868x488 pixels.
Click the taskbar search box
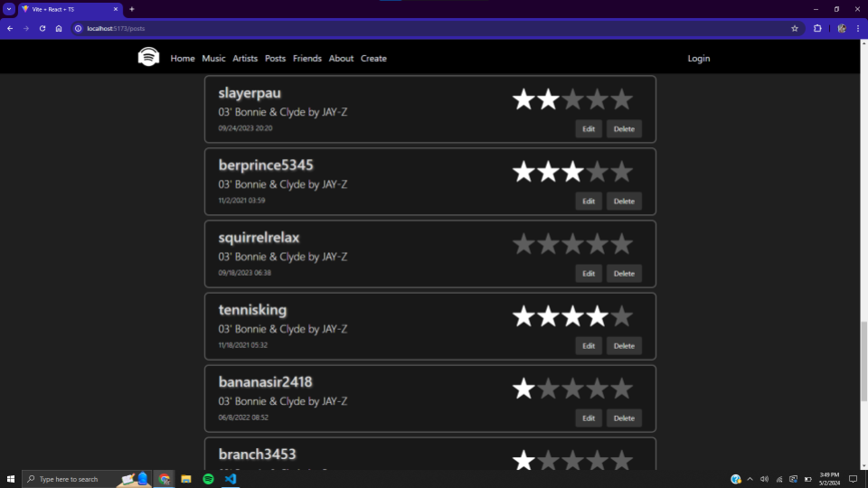click(88, 479)
